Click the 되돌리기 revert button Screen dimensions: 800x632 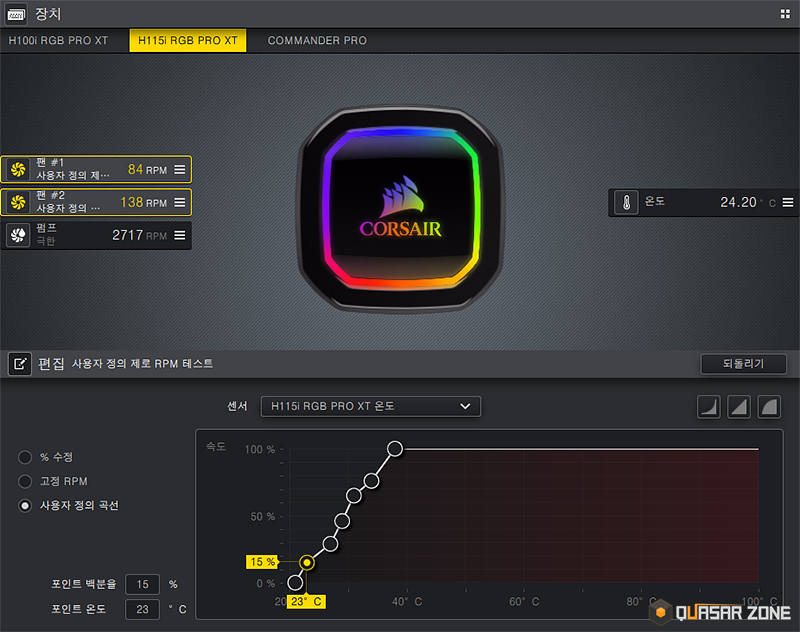click(x=743, y=364)
